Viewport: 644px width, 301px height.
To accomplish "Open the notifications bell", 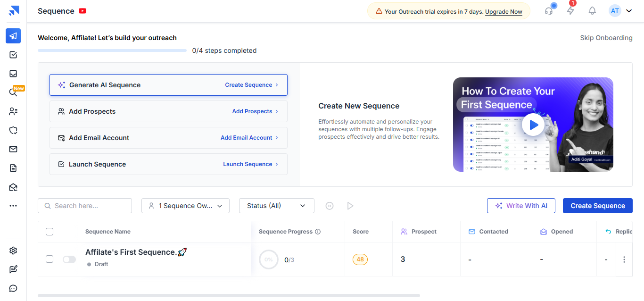I will pyautogui.click(x=593, y=11).
